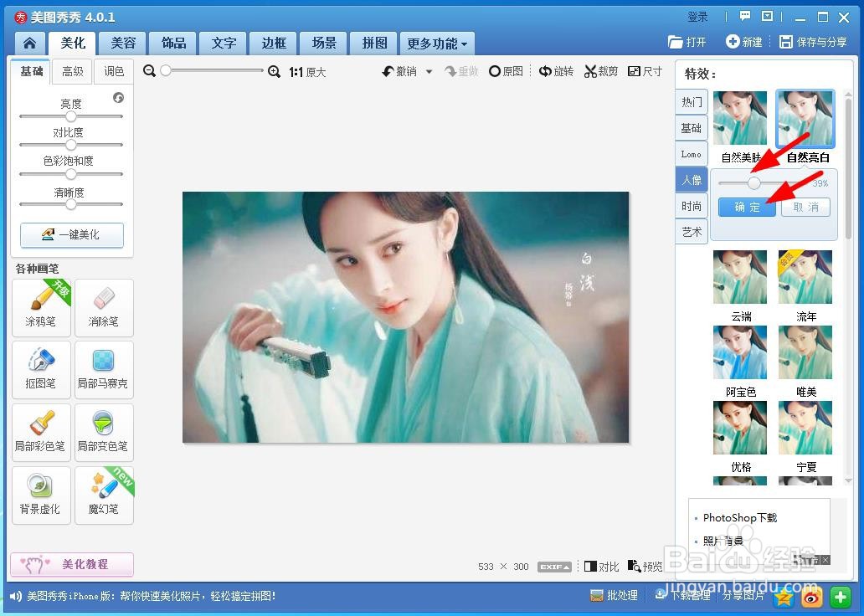Open the 场景 tab
Image resolution: width=864 pixels, height=616 pixels.
coord(324,43)
